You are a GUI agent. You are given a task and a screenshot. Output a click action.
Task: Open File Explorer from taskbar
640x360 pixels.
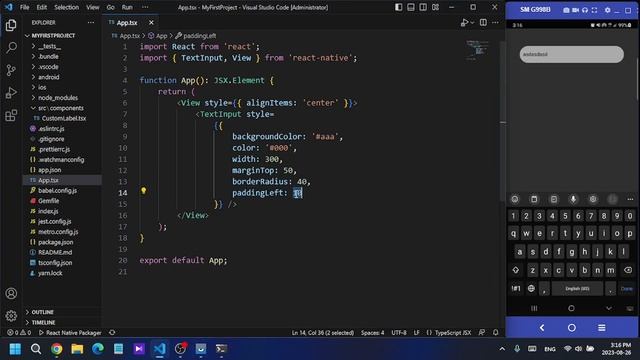click(77, 349)
